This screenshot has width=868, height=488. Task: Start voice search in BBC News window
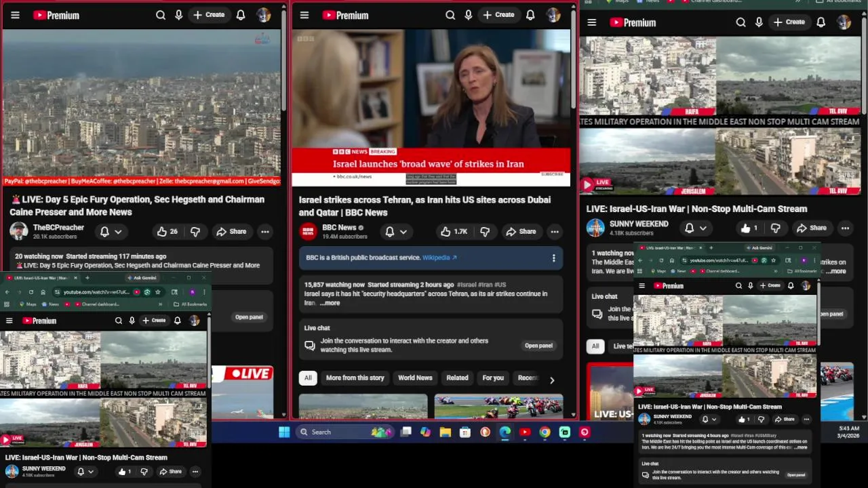pos(469,15)
